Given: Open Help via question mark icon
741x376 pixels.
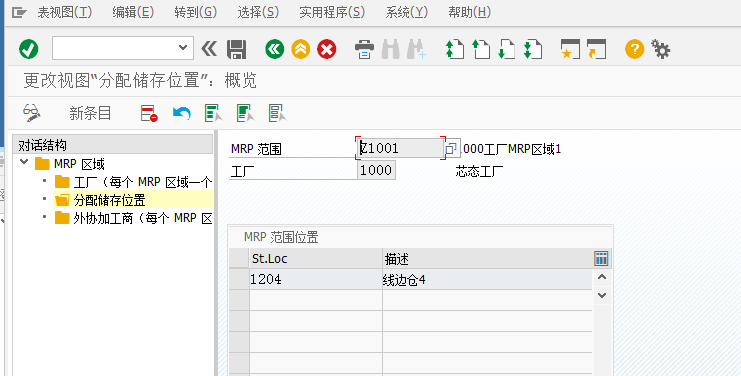Looking at the screenshot, I should [634, 49].
